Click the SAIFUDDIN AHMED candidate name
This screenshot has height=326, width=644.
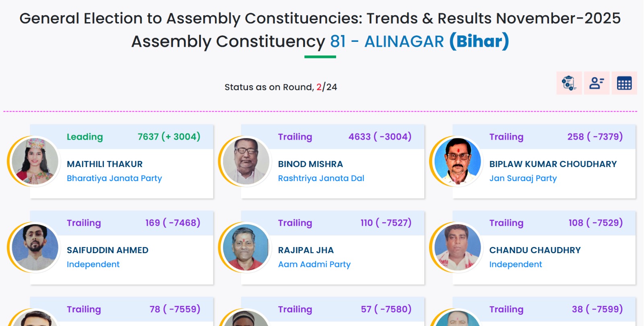[x=107, y=250]
